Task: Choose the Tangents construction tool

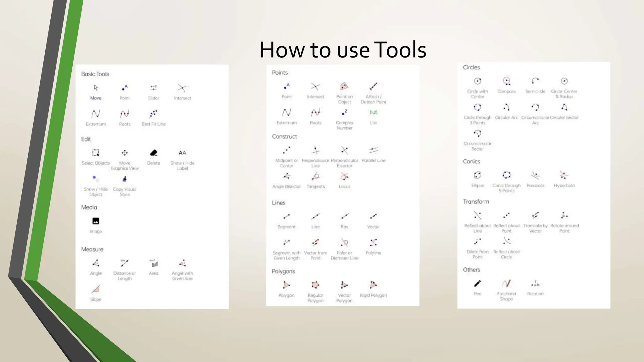Action: point(315,176)
